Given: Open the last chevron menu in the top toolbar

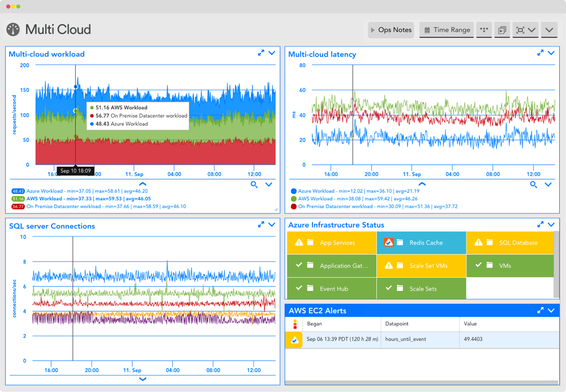Looking at the screenshot, I should 549,30.
